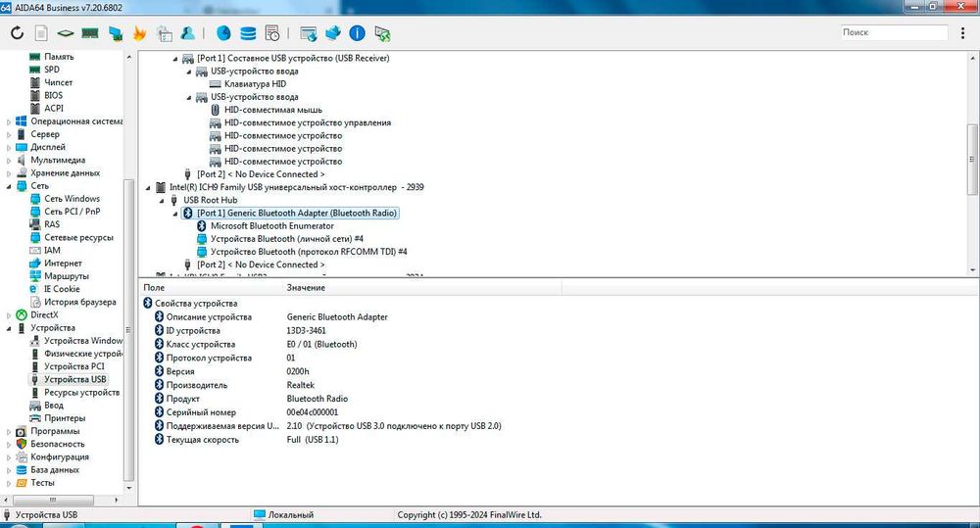Image resolution: width=980 pixels, height=528 pixels.
Task: Launch the flame stability test icon
Action: [139, 33]
